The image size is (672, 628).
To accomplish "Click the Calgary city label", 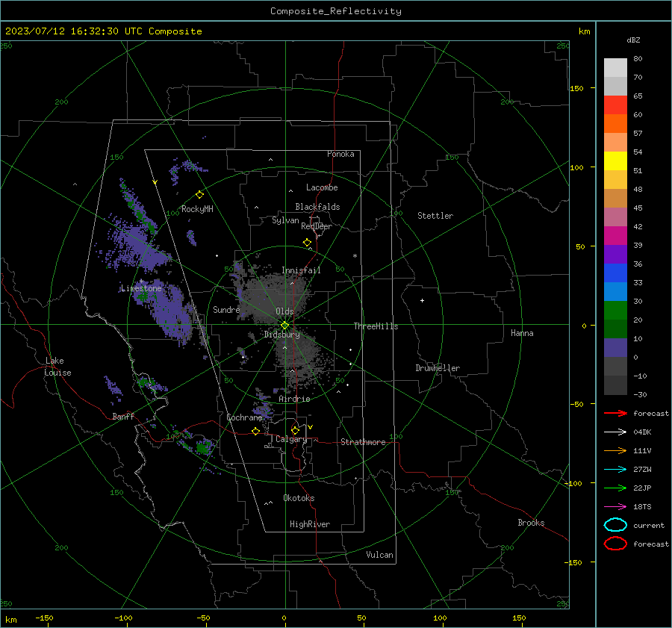I will click(291, 439).
